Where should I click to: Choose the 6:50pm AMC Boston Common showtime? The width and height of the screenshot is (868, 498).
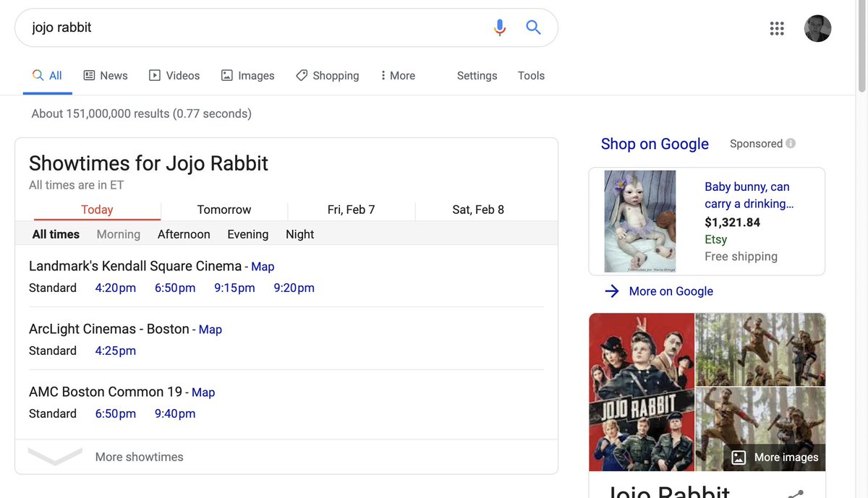(x=116, y=413)
